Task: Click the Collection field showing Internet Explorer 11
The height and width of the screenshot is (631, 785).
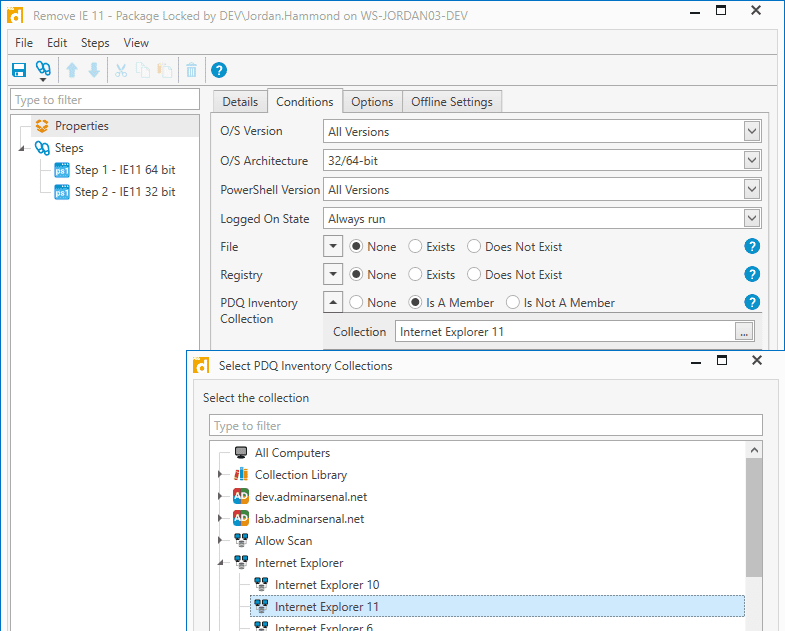Action: pyautogui.click(x=565, y=332)
